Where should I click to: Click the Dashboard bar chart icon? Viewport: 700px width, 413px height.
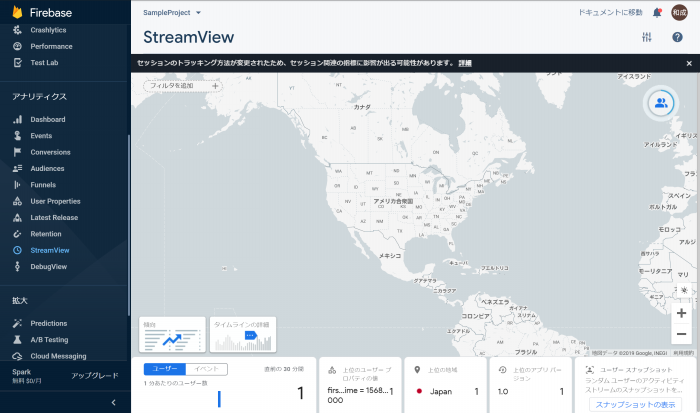coord(17,119)
